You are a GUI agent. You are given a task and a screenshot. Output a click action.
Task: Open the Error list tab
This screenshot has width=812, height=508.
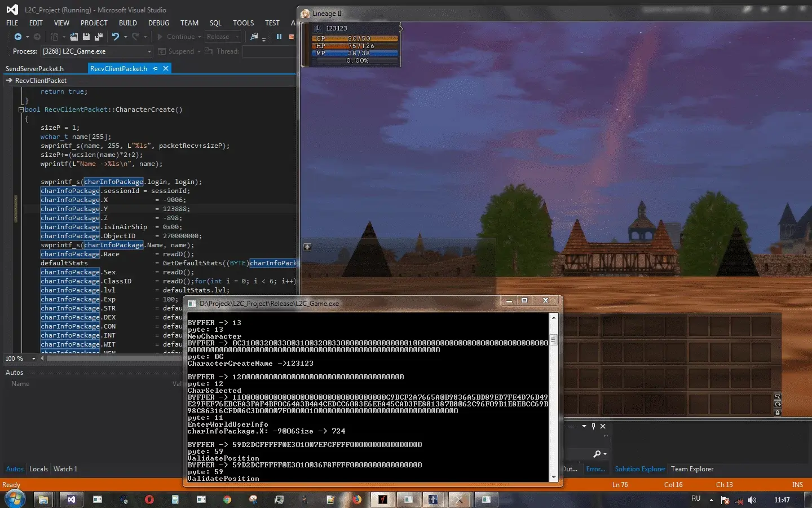pyautogui.click(x=595, y=469)
